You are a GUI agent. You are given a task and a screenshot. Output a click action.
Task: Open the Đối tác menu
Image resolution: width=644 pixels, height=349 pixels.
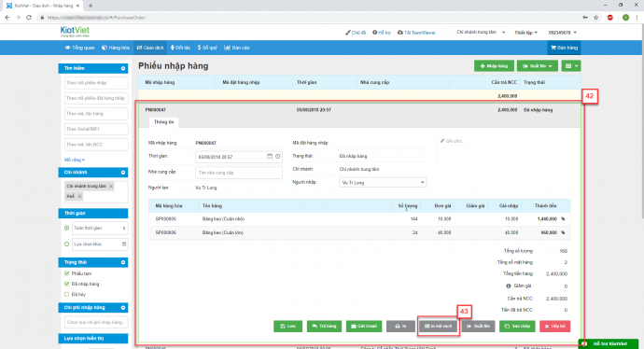181,48
